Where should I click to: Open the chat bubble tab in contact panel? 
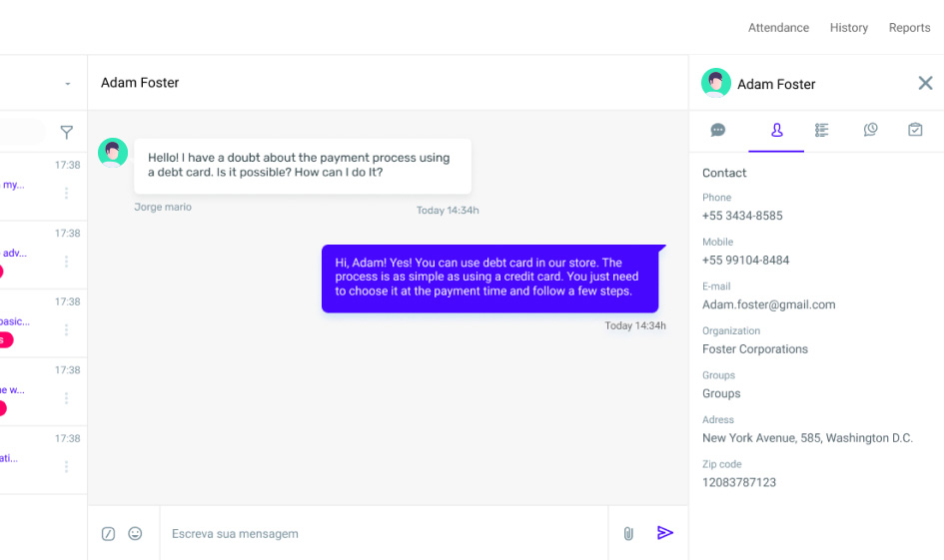(717, 130)
